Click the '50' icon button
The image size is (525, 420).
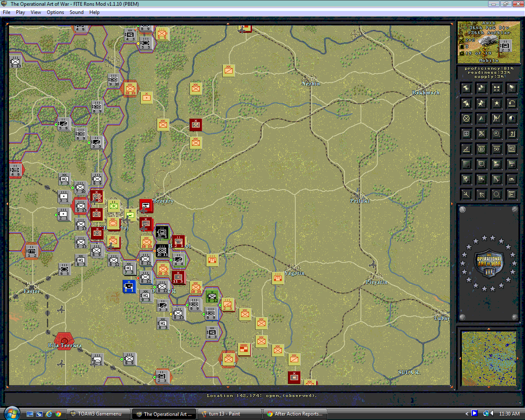coord(496,149)
